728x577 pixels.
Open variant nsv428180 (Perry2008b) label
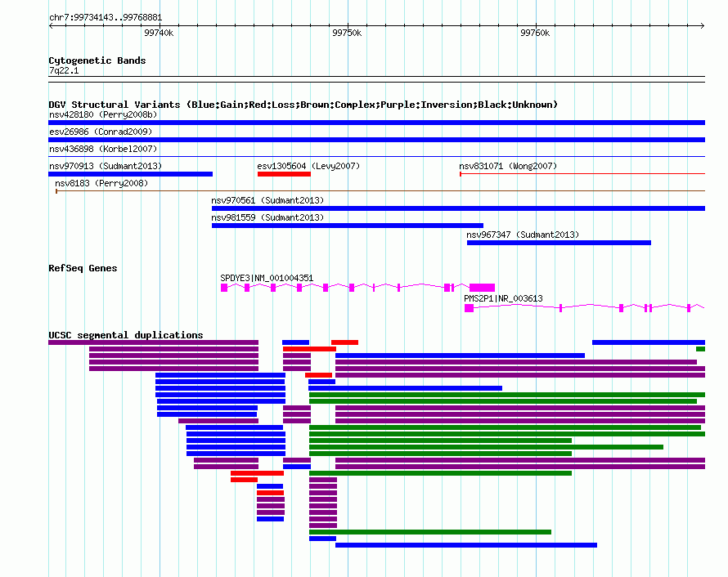pos(103,114)
